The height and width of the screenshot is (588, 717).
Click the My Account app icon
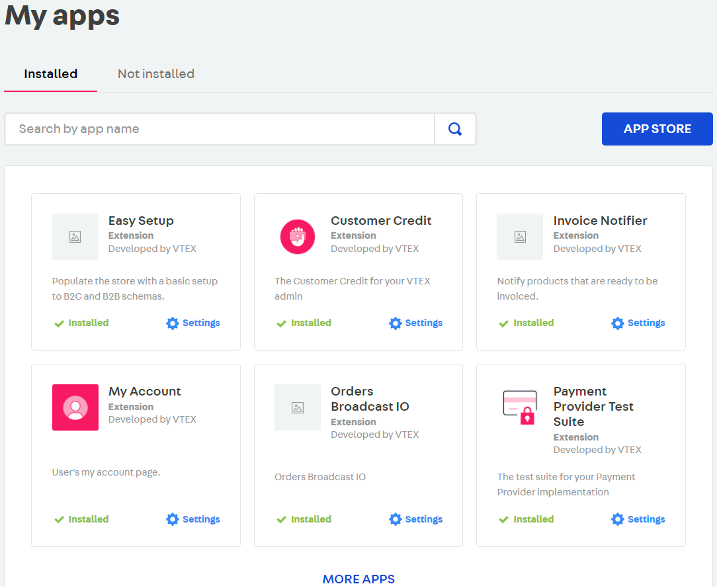point(75,407)
